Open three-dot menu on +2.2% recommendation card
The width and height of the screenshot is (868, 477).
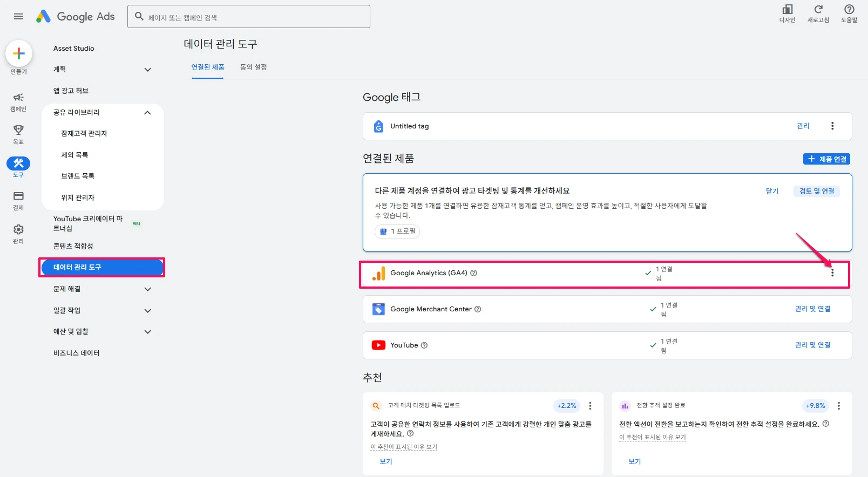[x=590, y=406]
